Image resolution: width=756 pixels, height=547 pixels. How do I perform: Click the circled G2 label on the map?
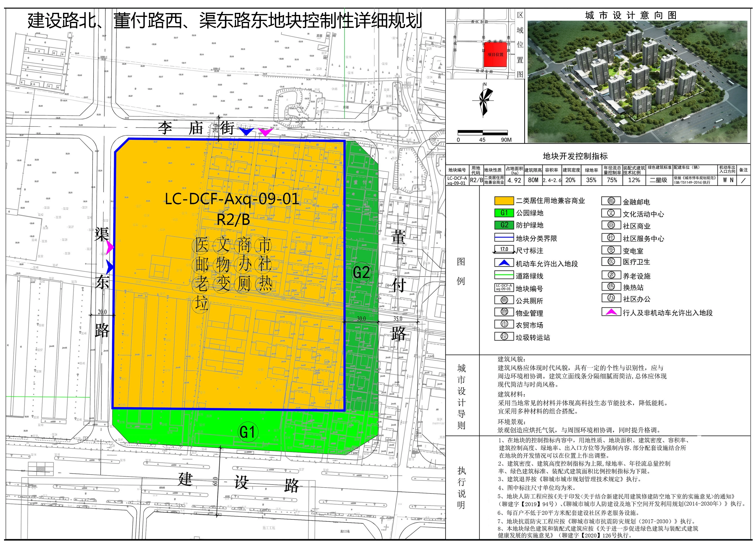pyautogui.click(x=361, y=272)
